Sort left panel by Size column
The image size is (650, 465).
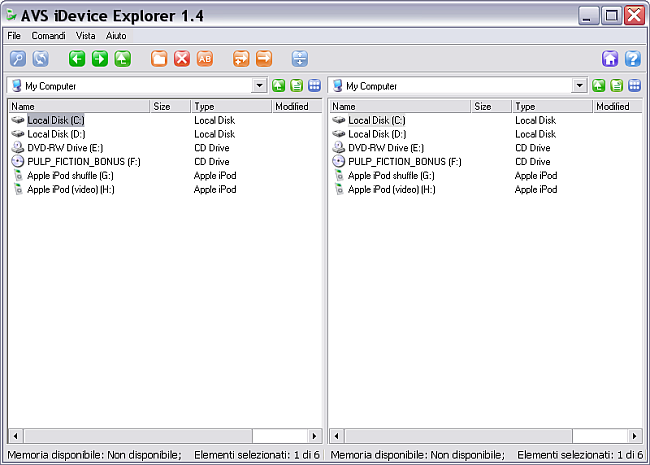[x=170, y=107]
